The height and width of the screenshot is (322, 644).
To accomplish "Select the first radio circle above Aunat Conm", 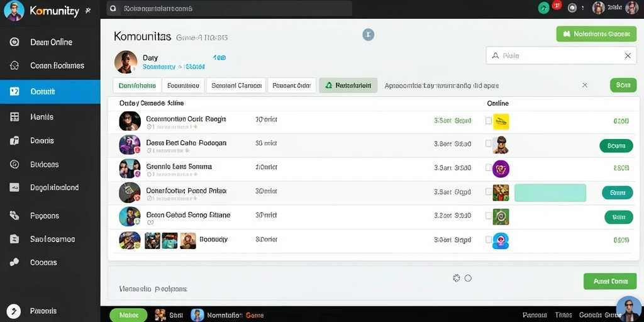I will tap(457, 278).
